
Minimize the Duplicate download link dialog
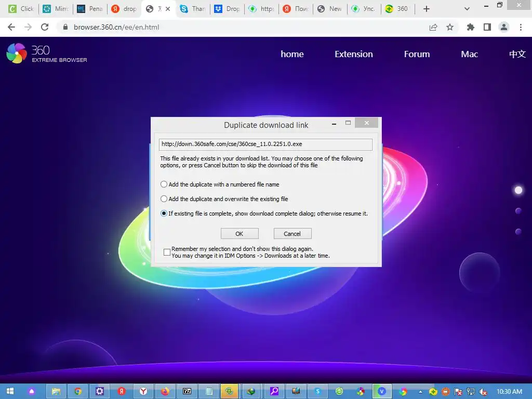(334, 124)
